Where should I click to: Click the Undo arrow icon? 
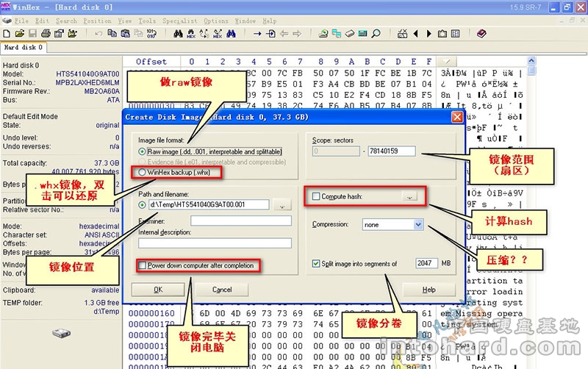tap(98, 34)
